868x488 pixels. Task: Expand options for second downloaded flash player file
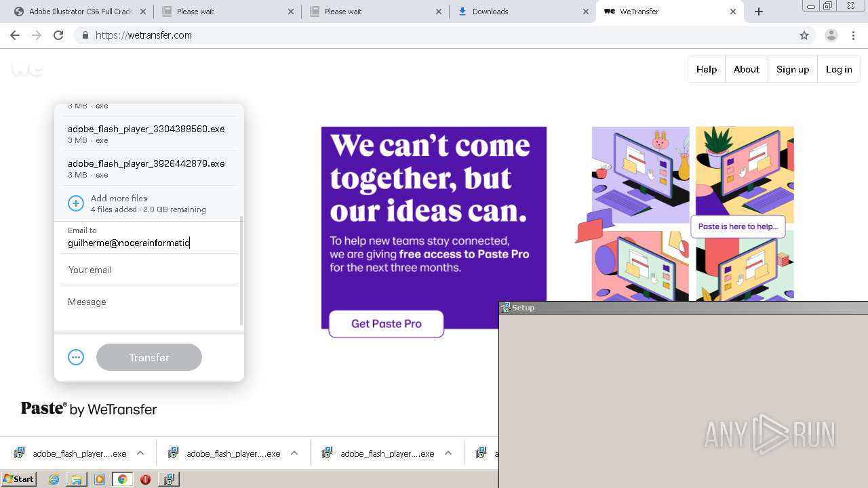click(294, 453)
